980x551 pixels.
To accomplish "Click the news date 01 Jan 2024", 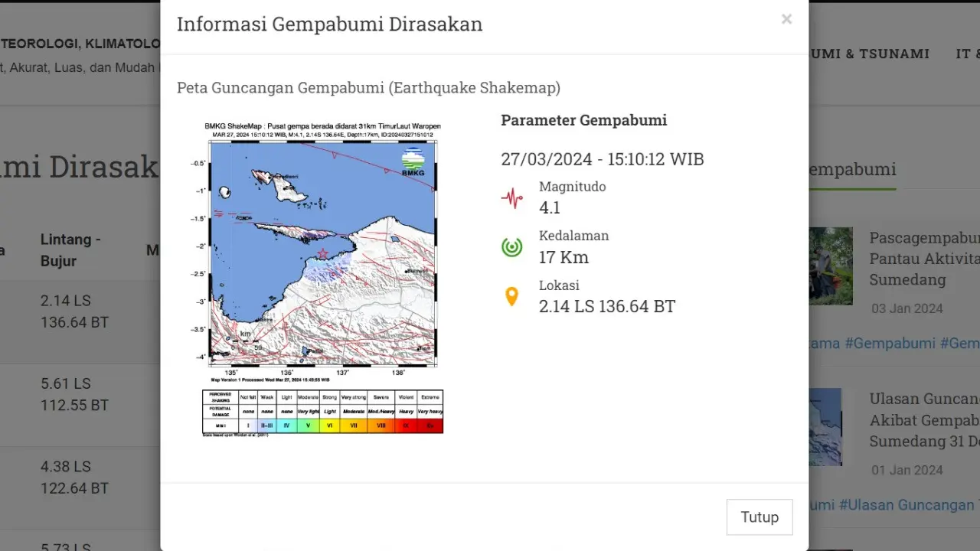I will click(907, 470).
